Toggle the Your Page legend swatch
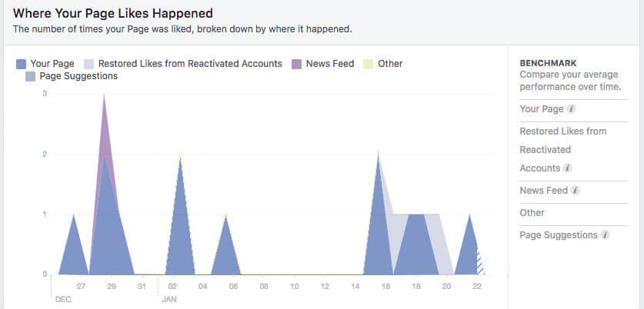This screenshot has height=309, width=644. (22, 64)
